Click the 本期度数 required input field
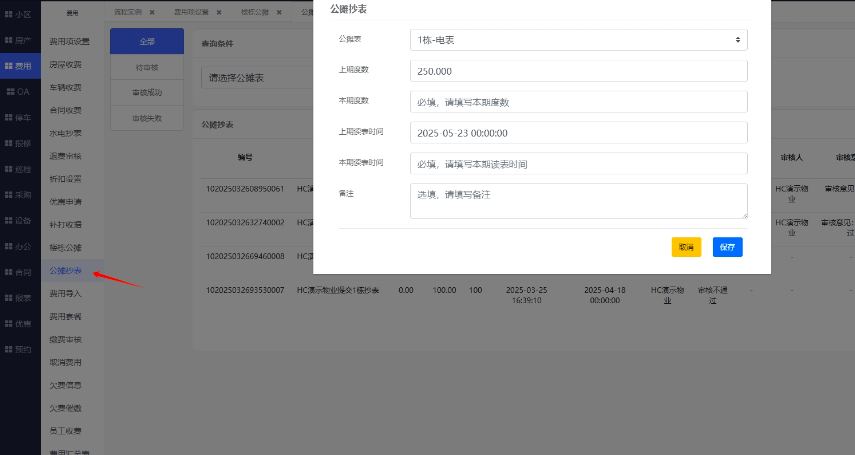This screenshot has height=455, width=855. coord(579,102)
